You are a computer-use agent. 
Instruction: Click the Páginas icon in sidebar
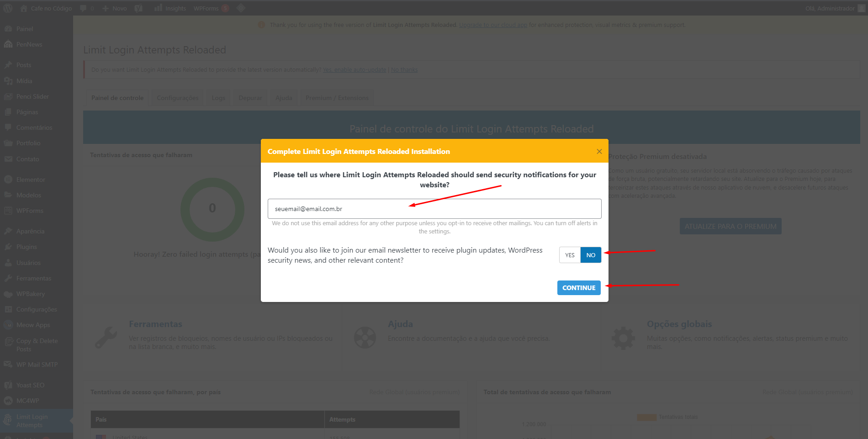pos(8,112)
